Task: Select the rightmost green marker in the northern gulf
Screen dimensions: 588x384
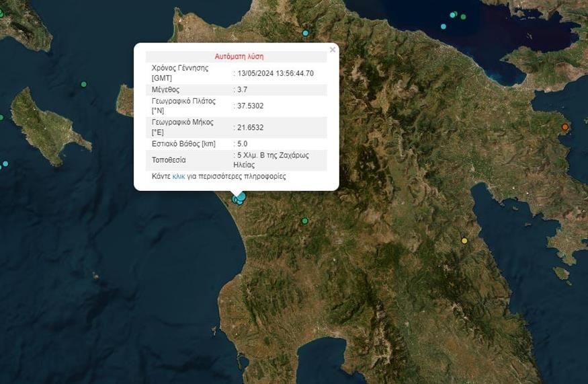Action: [463, 17]
